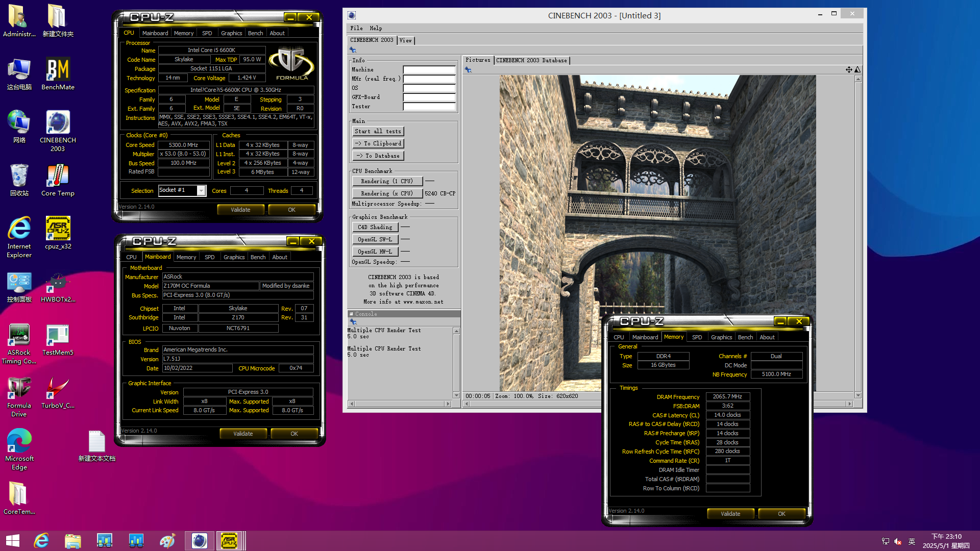Select the Pictures tab in CINEBENCH
The width and height of the screenshot is (980, 551).
coord(478,60)
